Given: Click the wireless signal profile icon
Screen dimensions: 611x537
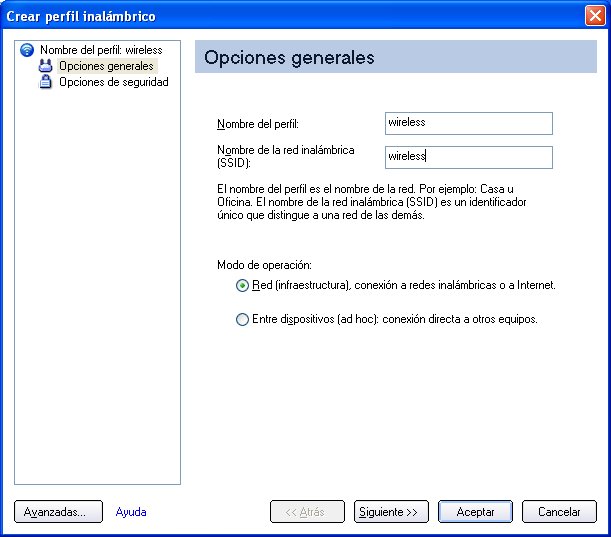Looking at the screenshot, I should point(27,50).
